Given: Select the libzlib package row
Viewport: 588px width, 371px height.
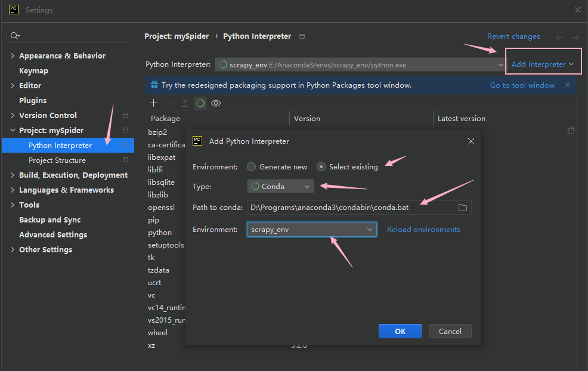Looking at the screenshot, I should 158,195.
